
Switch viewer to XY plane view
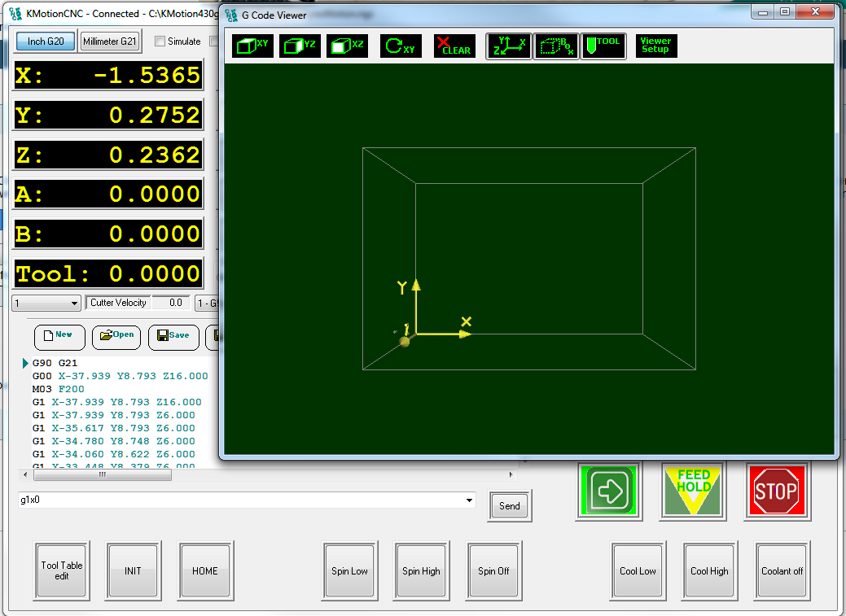[252, 46]
